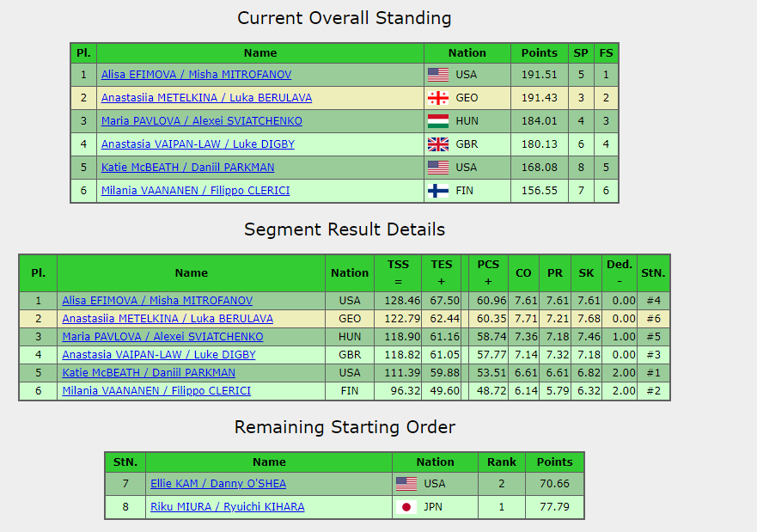Open Ellie KAM / Danny O'SHEA link
757x532 pixels.
(x=218, y=484)
